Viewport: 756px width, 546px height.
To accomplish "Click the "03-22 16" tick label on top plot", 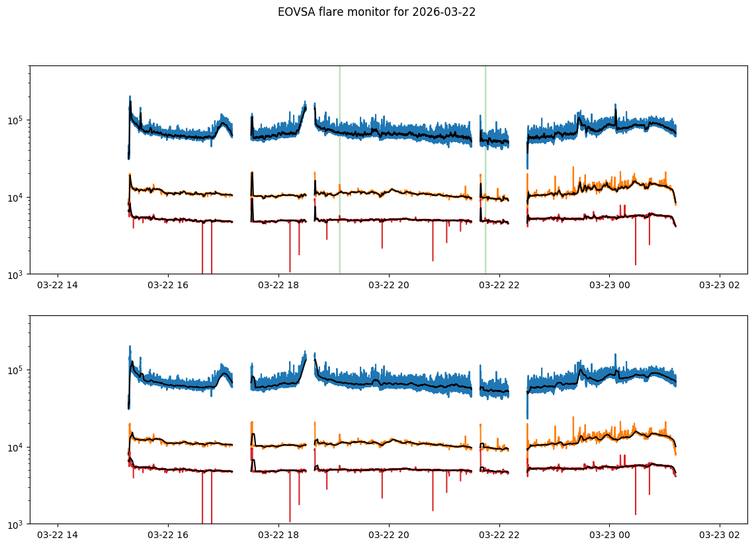I will point(168,286).
